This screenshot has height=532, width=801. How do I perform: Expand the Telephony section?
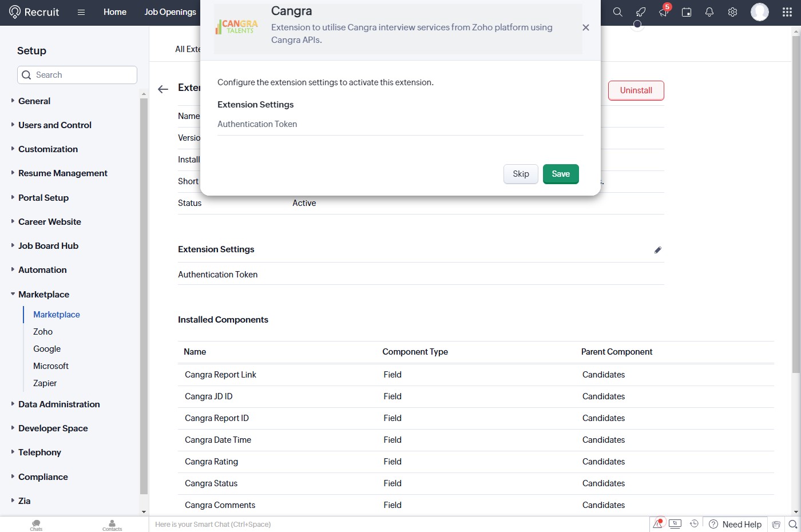[x=39, y=452]
